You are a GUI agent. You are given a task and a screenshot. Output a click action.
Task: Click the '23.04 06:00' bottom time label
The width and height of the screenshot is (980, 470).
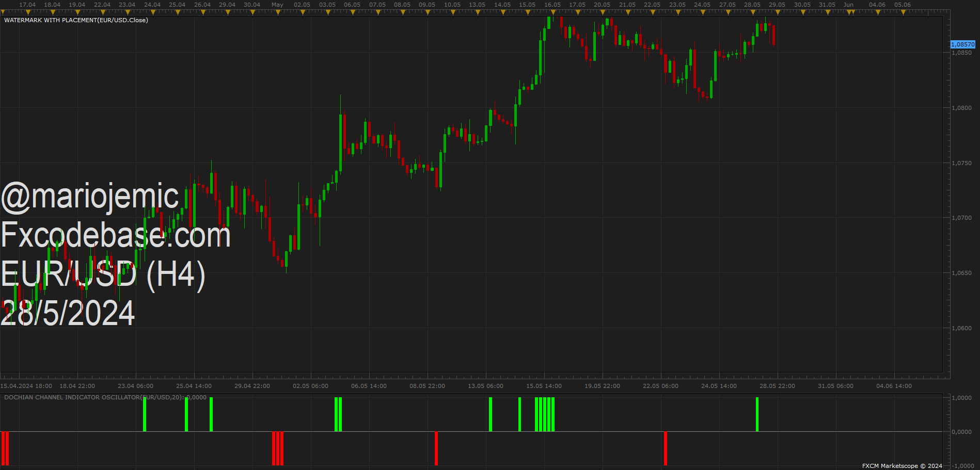(136, 386)
